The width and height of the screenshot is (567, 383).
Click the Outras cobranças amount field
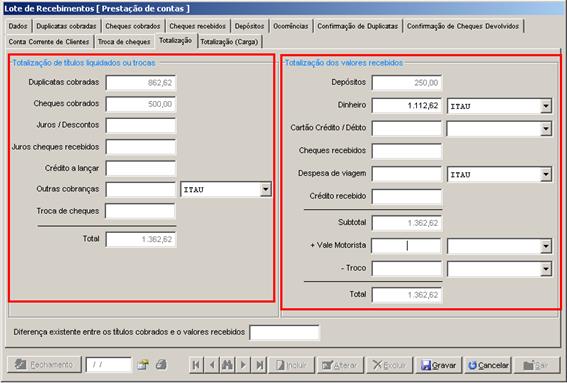click(141, 189)
